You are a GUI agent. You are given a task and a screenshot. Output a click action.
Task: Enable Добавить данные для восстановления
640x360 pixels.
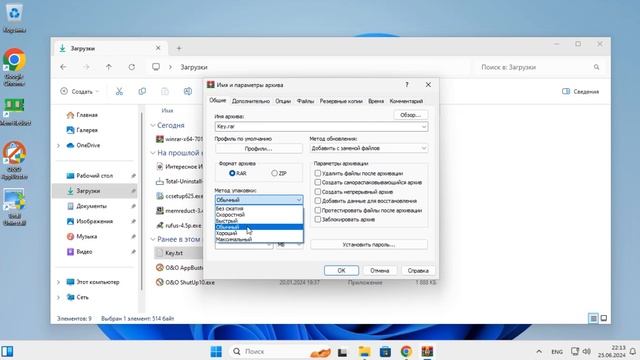(x=318, y=201)
